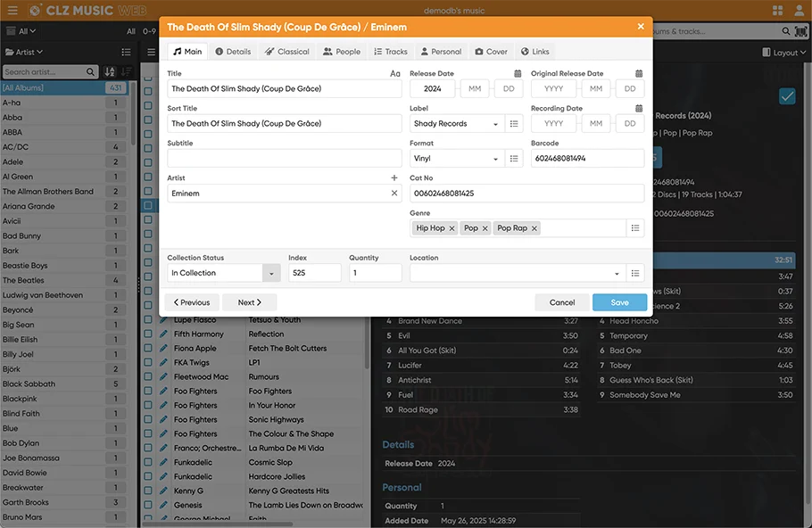Screen dimensions: 812x528
Task: Edit the Lupe Fiasco album pencil icon
Action: tap(163, 320)
